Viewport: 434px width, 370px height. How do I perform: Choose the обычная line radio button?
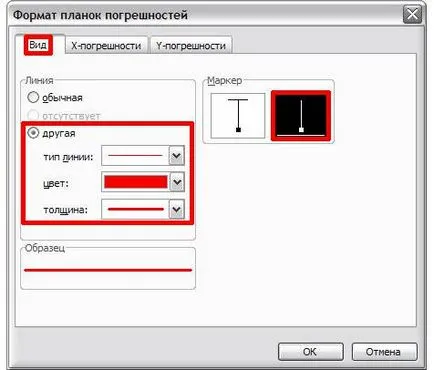(33, 97)
